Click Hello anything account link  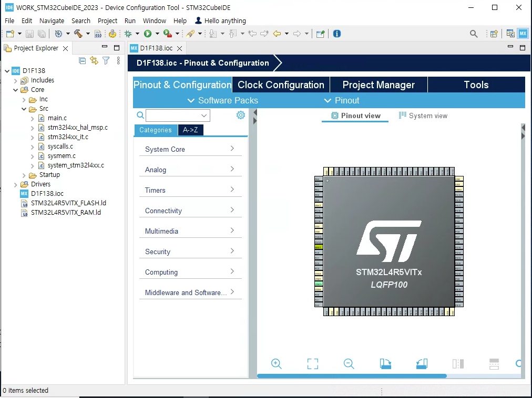[x=221, y=20]
